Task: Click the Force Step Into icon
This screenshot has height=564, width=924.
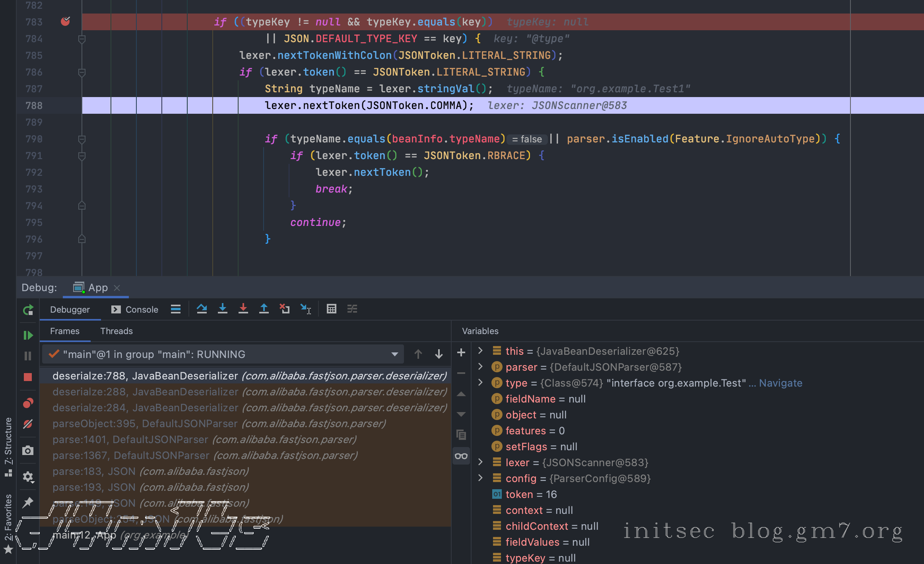Action: pyautogui.click(x=243, y=309)
